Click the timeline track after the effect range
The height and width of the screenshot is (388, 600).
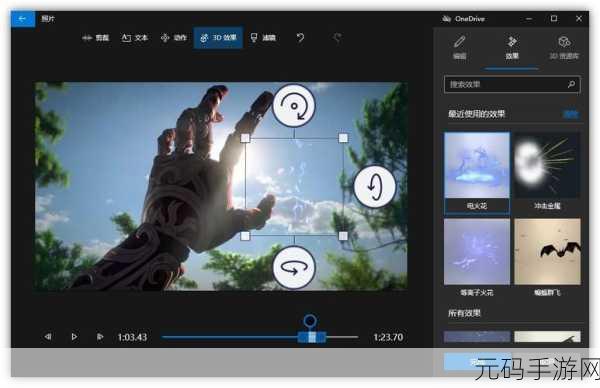point(342,337)
